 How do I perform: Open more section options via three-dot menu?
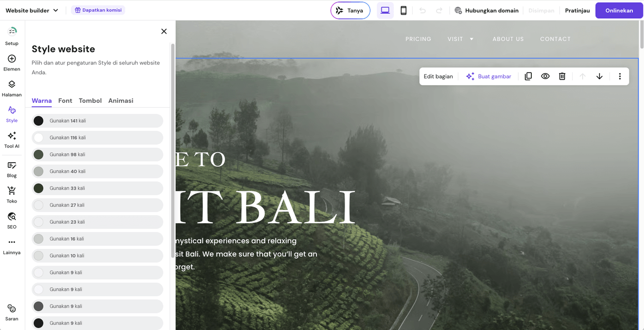tap(620, 76)
